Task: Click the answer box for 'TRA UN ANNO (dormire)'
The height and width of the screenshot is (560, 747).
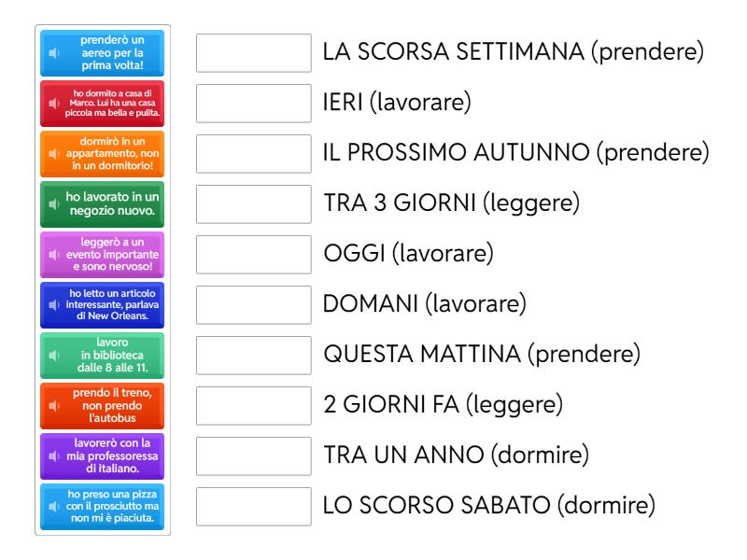Action: [254, 456]
